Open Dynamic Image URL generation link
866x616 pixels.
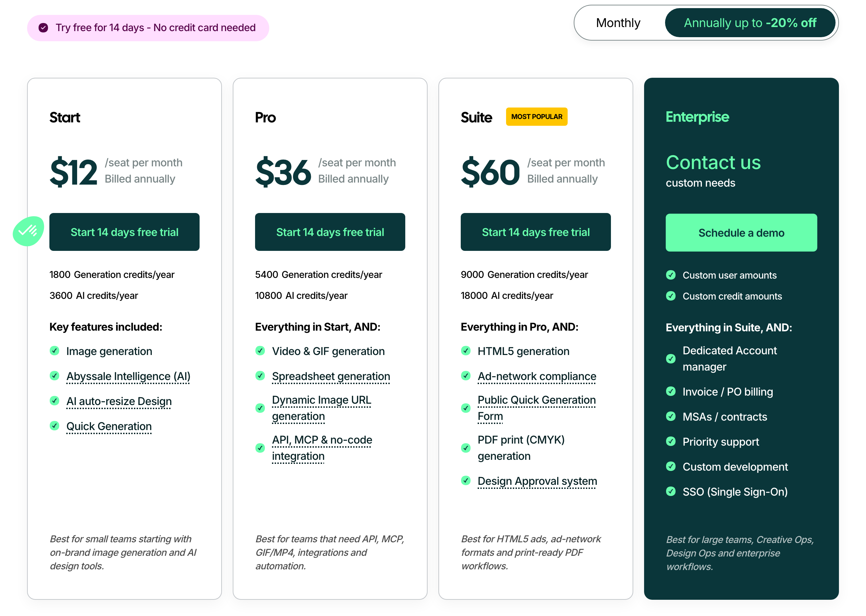tap(321, 408)
